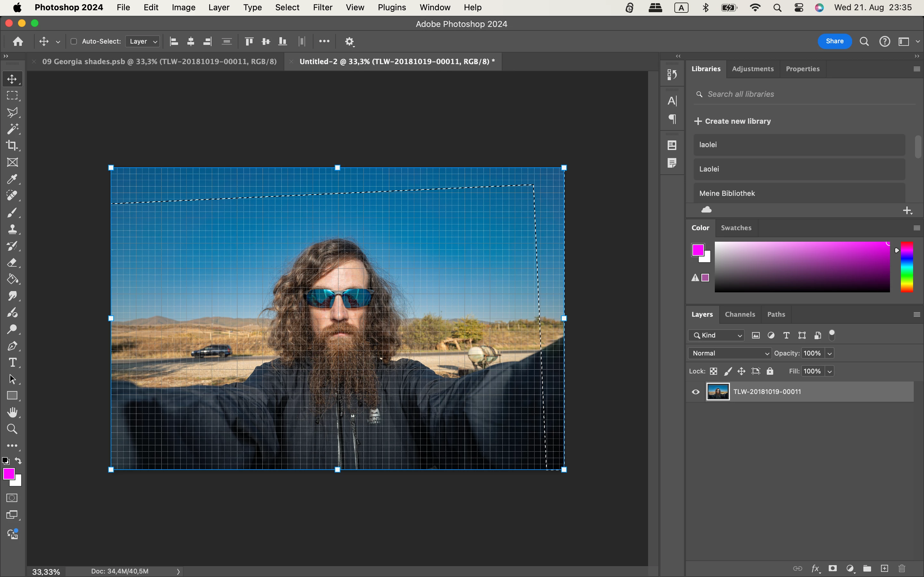Viewport: 924px width, 577px height.
Task: Click the Share button
Action: [x=834, y=41]
